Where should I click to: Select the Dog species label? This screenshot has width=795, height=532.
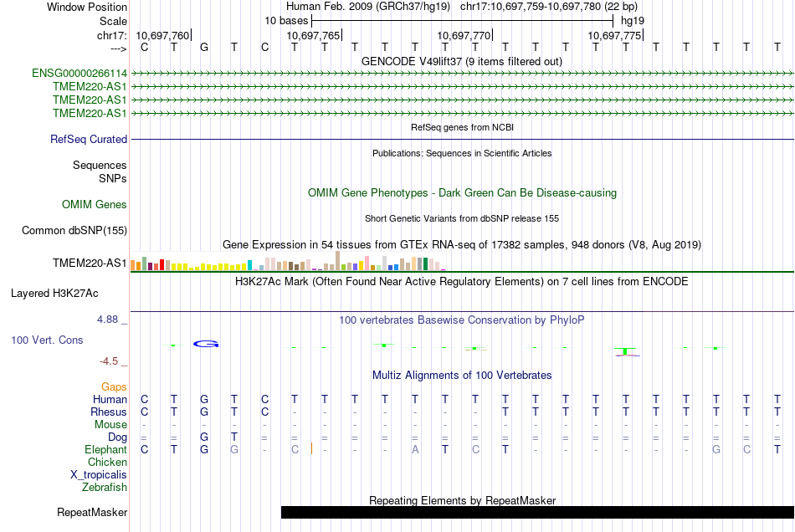coord(118,437)
